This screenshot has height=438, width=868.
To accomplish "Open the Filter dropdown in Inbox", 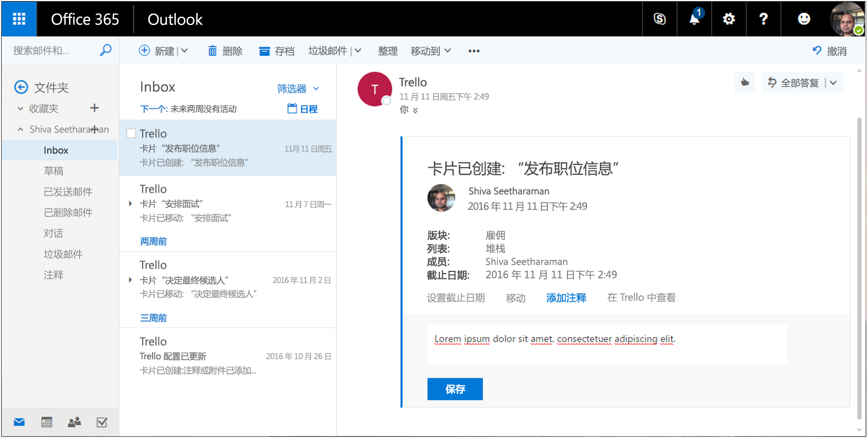I will pyautogui.click(x=298, y=88).
